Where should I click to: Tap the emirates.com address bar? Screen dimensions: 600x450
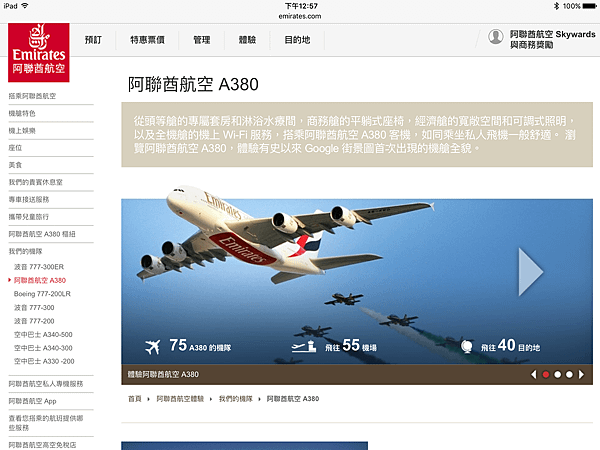(300, 16)
